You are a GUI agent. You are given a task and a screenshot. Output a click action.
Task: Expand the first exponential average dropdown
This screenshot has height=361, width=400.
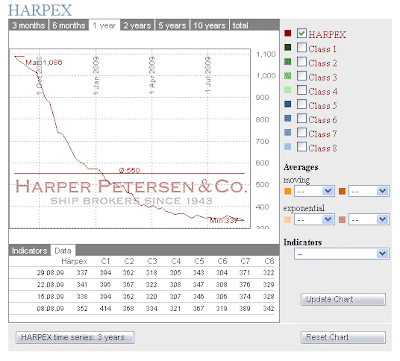pyautogui.click(x=314, y=220)
